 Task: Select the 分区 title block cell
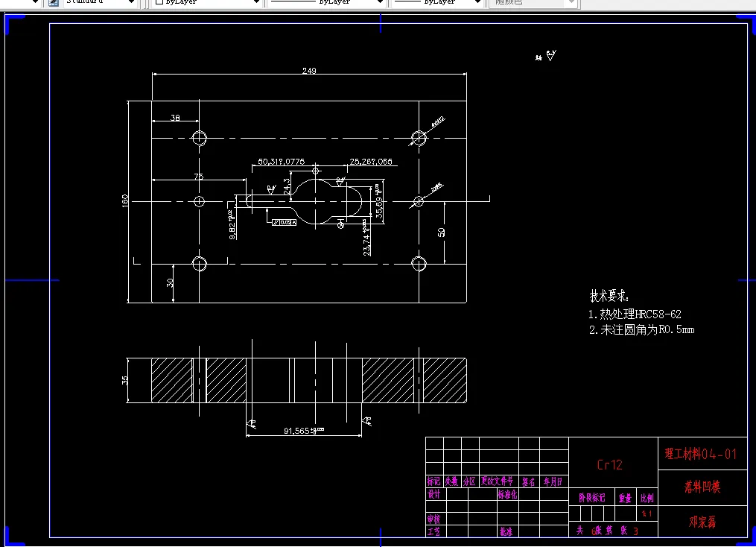(x=469, y=481)
